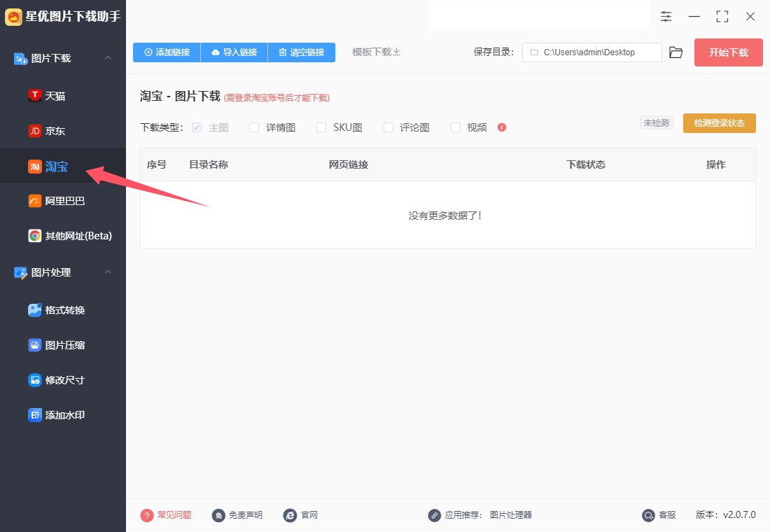
Task: Open the 格式转换 format convert icon
Action: [35, 310]
